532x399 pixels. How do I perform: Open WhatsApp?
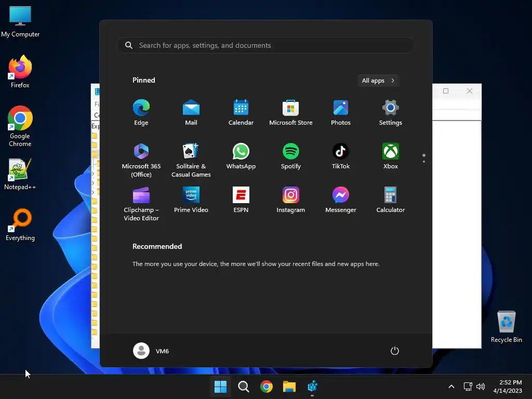[241, 156]
